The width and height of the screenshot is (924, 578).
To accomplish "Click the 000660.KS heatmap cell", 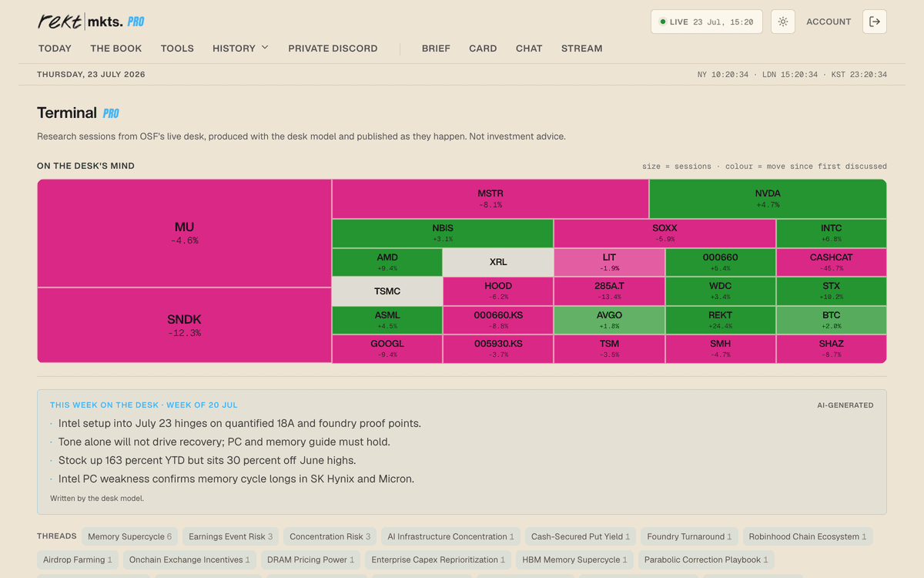I will [498, 320].
